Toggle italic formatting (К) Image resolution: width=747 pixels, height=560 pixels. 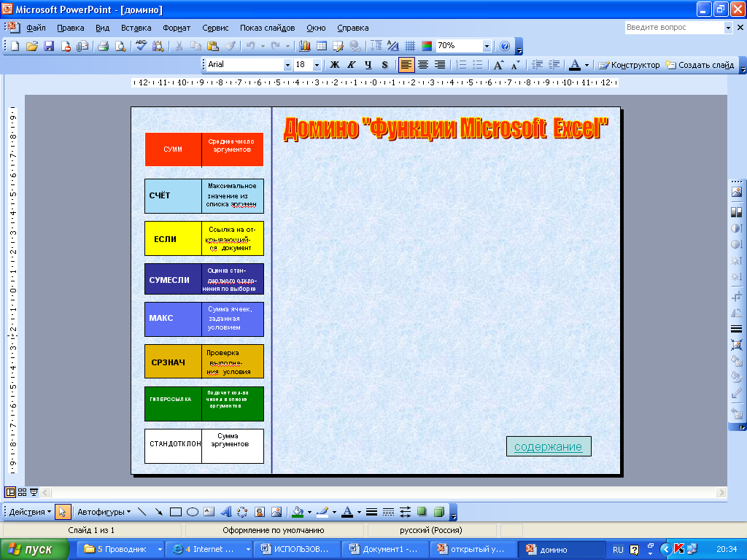click(352, 65)
